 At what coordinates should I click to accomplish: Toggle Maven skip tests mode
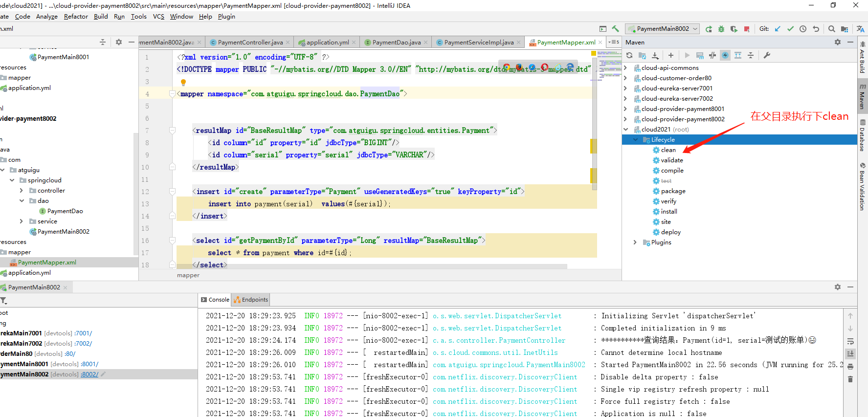coord(725,55)
